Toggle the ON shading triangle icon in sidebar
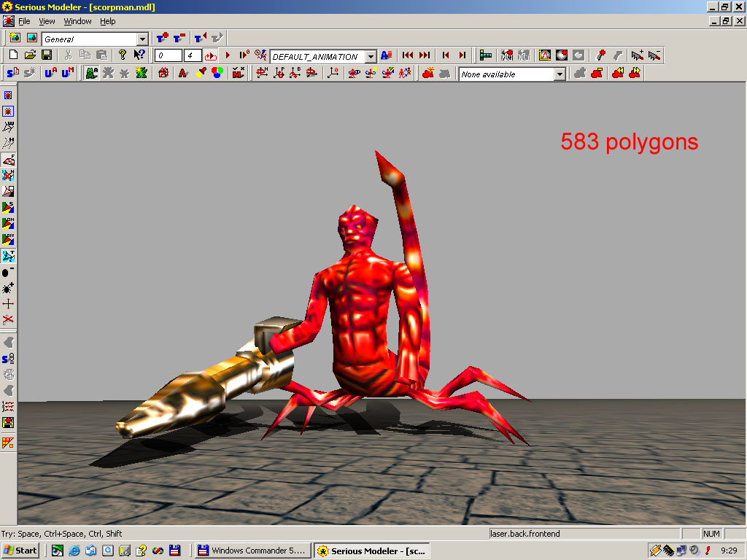 pos(8,223)
